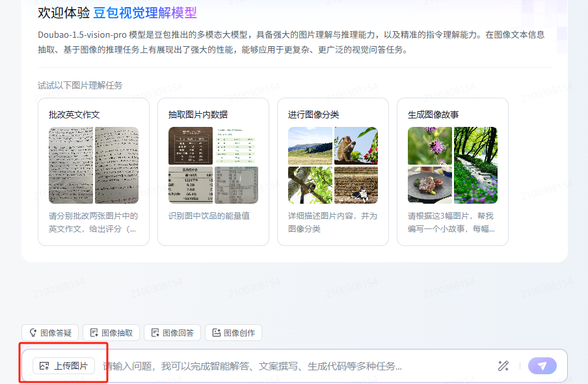Click the lightbulb icon in 图像答疑
This screenshot has height=384, width=588.
pyautogui.click(x=33, y=333)
